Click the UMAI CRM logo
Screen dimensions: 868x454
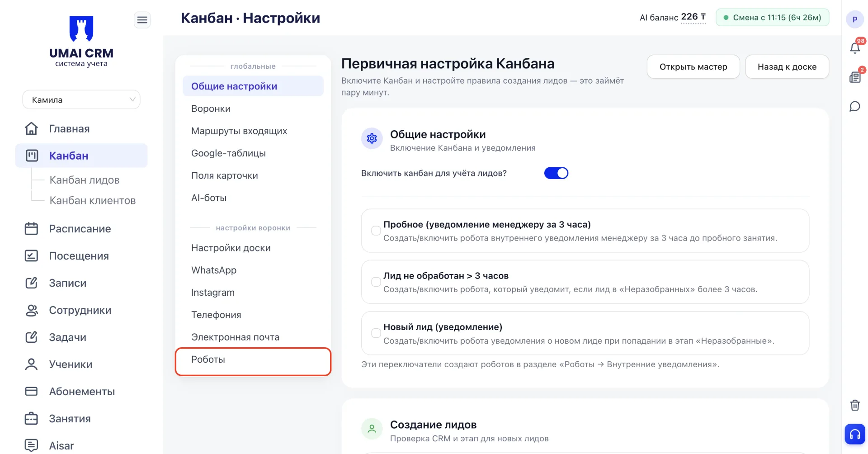click(81, 41)
